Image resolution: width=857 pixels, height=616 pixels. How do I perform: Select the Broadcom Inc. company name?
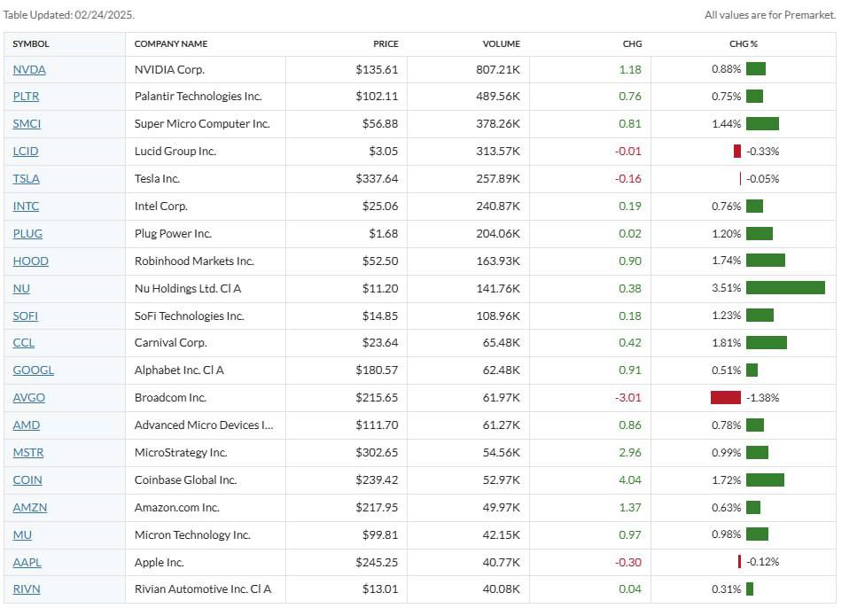coord(170,397)
